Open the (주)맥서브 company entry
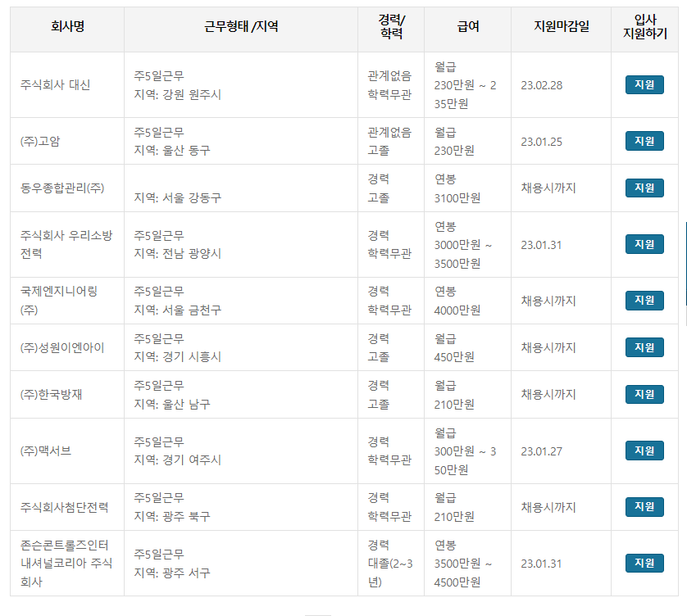 click(43, 450)
